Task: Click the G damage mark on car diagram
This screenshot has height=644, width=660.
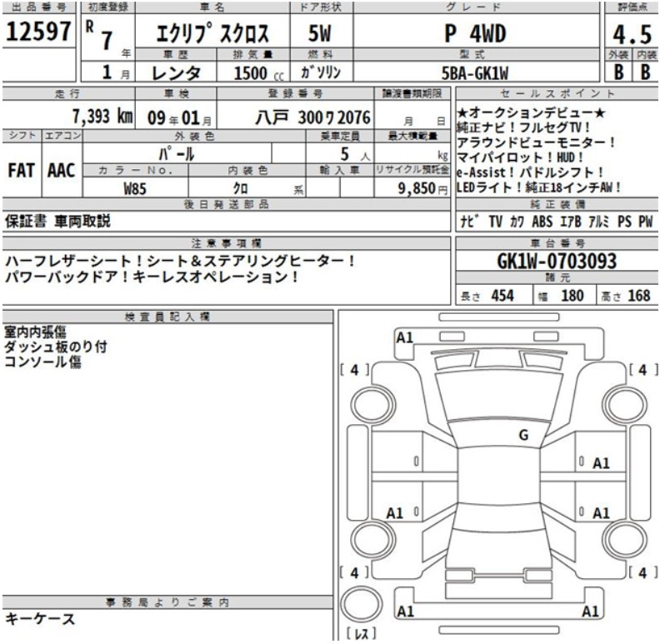Action: click(x=523, y=433)
